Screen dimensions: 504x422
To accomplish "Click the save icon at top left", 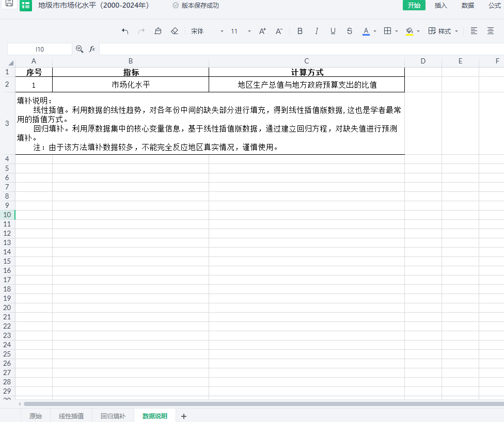I will (9, 4).
